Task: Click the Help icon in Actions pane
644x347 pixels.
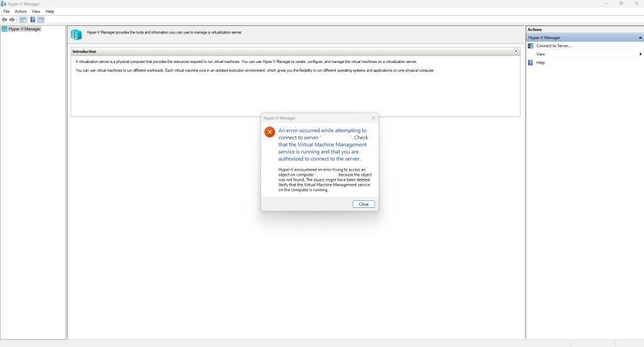Action: 531,62
